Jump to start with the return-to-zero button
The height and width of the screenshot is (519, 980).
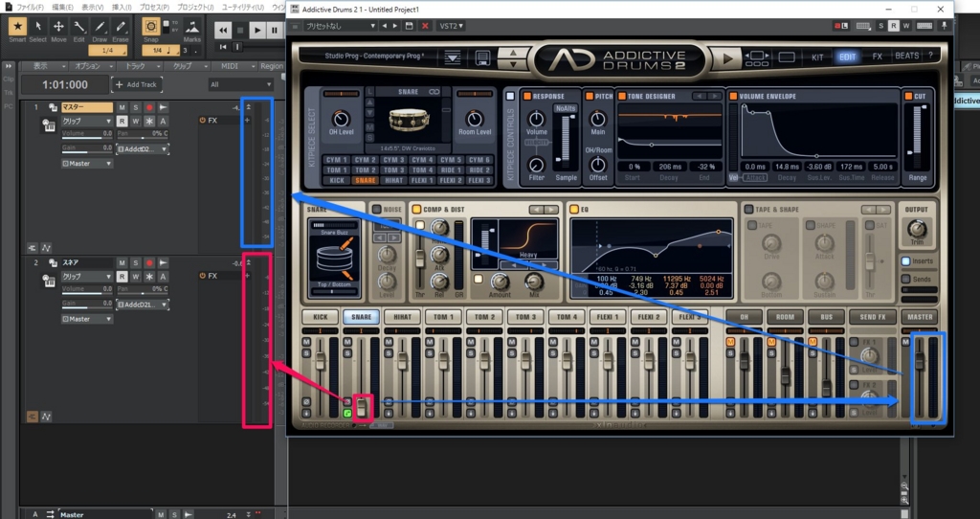[223, 47]
